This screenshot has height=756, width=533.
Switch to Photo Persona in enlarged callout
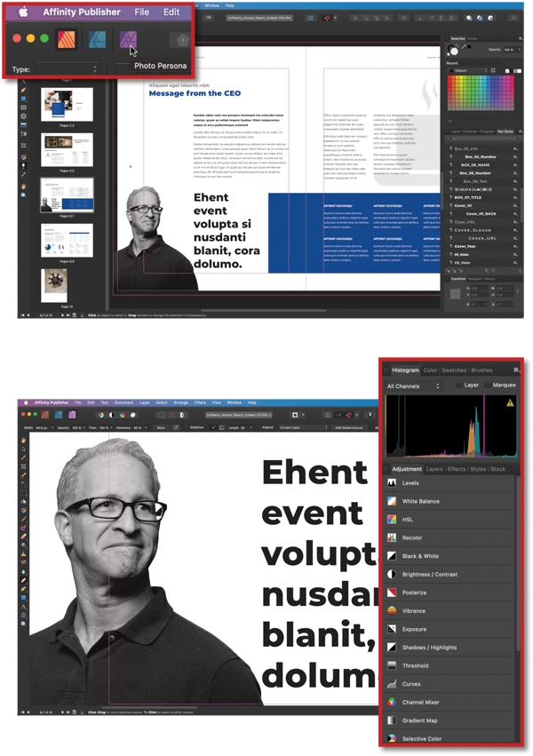128,40
